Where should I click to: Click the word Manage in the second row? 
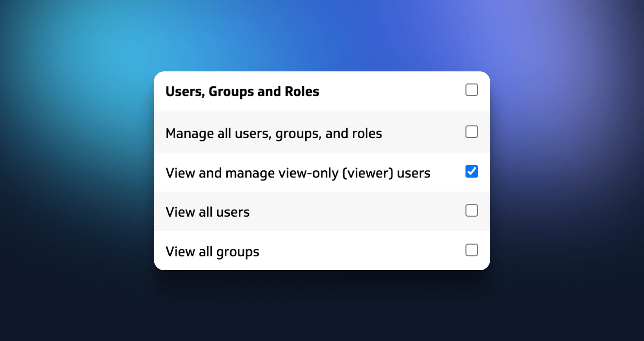[190, 133]
